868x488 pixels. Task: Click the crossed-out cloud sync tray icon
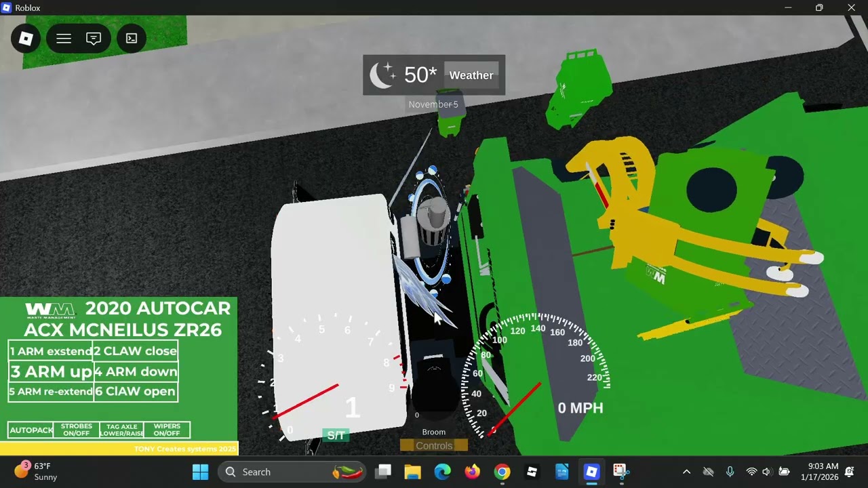click(708, 472)
